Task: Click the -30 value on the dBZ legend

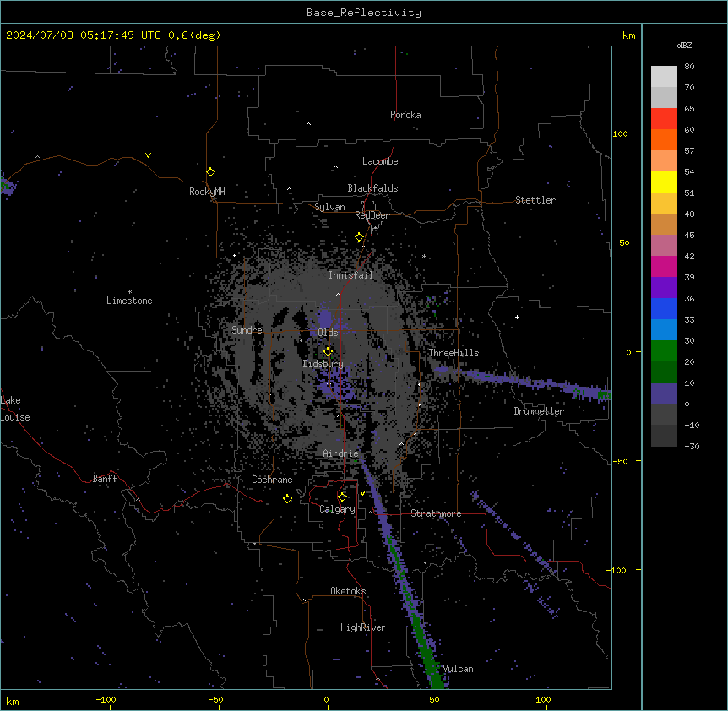Action: (x=692, y=446)
